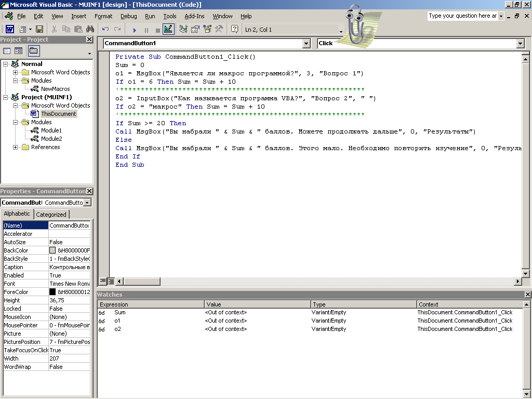Close the Project panel
Image resolution: width=532 pixels, height=399 pixels.
click(89, 39)
